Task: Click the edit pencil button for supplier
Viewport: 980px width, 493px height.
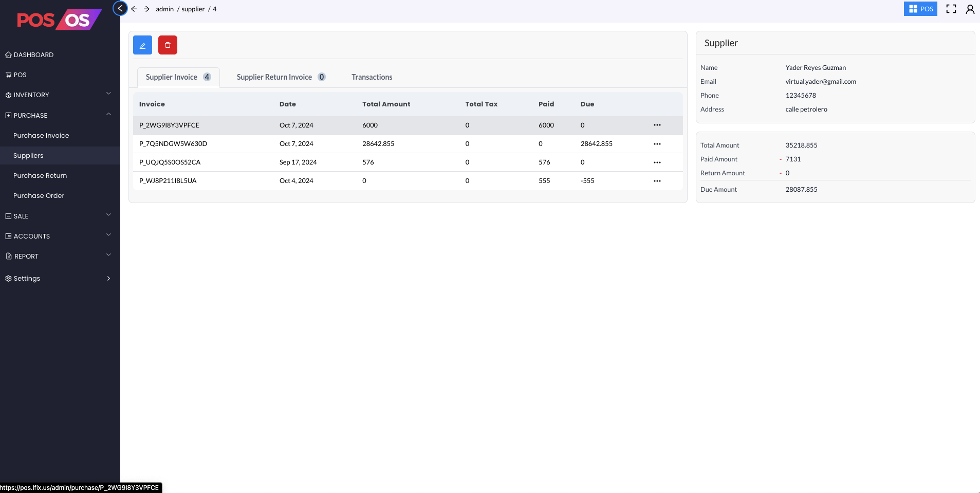Action: tap(142, 45)
